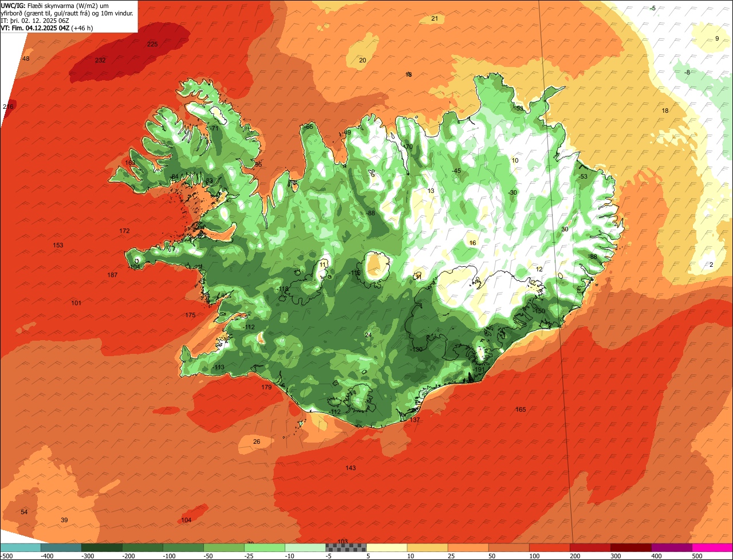Click the map value 30 in east Iceland
This screenshot has width=733, height=560.
565,229
